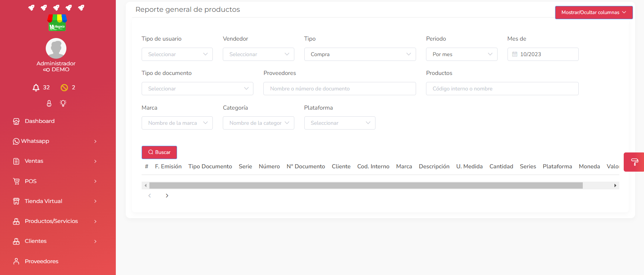The image size is (644, 275).
Task: Click the Cod. Interno column header
Action: 373,166
